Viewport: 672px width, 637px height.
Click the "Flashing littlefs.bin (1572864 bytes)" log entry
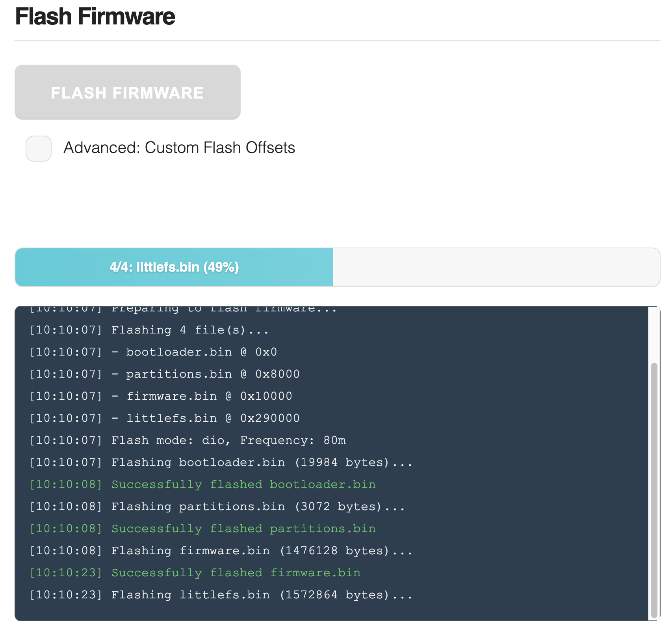point(262,595)
